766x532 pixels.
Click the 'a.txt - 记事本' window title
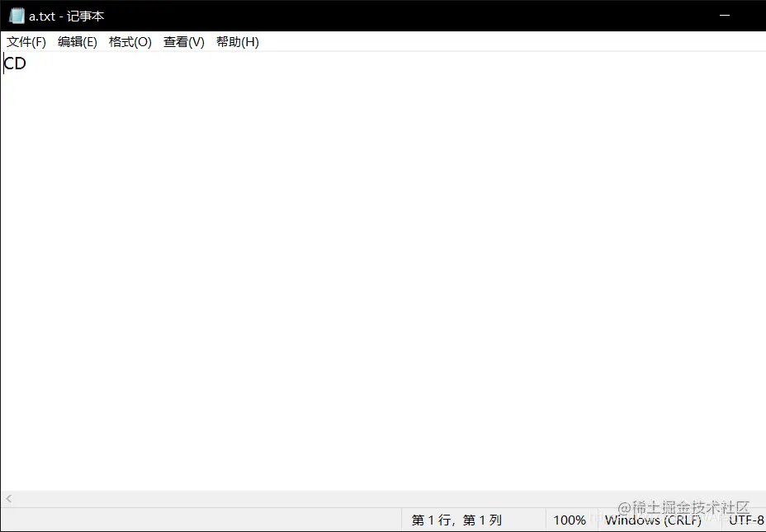(x=66, y=16)
